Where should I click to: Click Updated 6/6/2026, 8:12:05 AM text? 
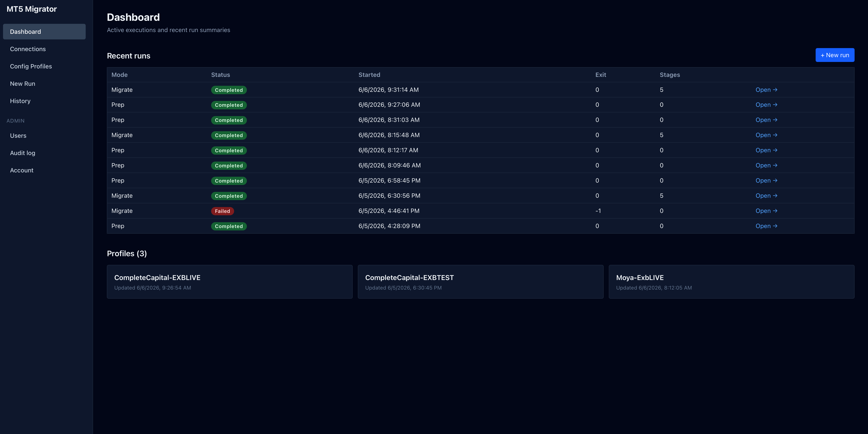654,288
